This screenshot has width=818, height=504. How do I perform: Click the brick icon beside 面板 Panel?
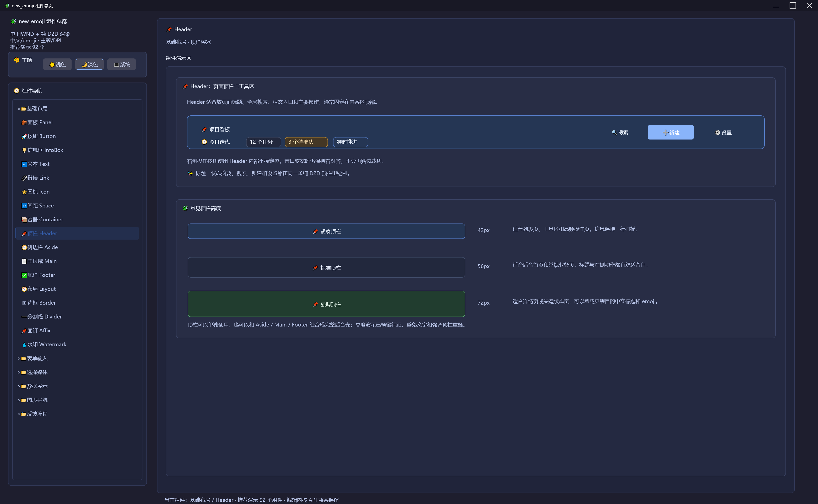pyautogui.click(x=24, y=123)
